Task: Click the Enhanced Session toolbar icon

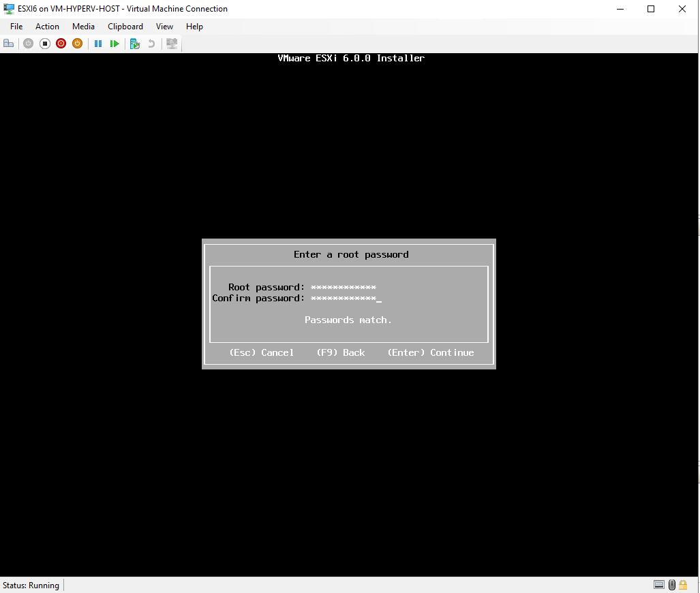Action: pyautogui.click(x=172, y=44)
